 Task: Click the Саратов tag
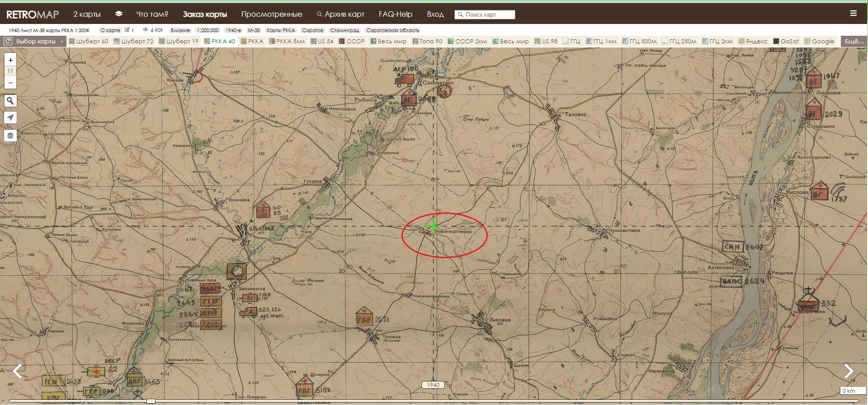[x=312, y=30]
